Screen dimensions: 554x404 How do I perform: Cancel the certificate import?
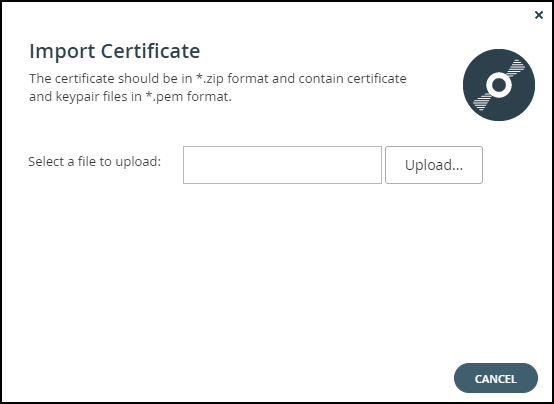pyautogui.click(x=496, y=378)
